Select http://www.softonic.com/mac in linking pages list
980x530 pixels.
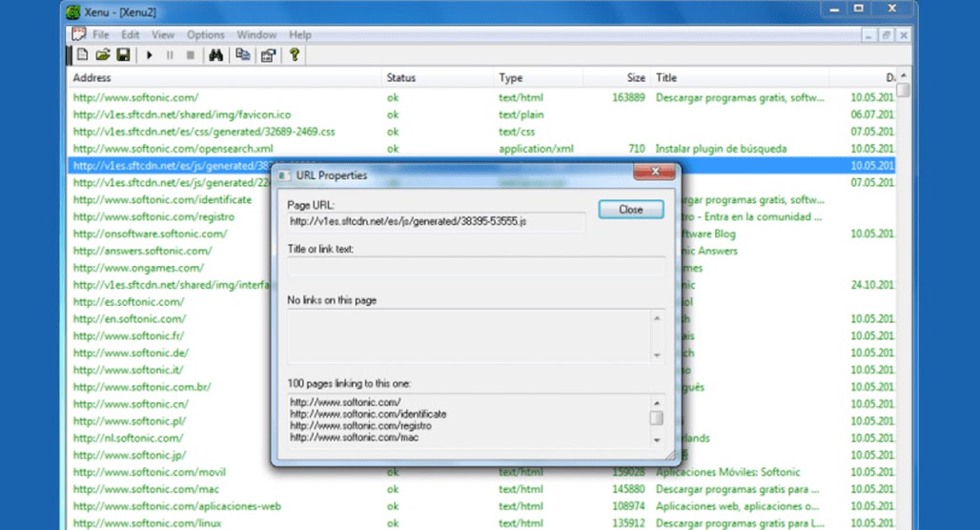click(355, 438)
